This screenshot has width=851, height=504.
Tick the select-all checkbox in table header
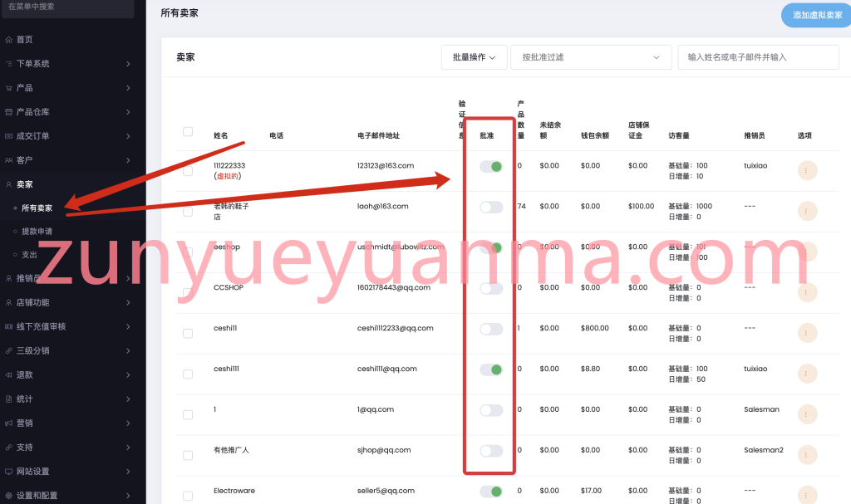click(x=188, y=131)
